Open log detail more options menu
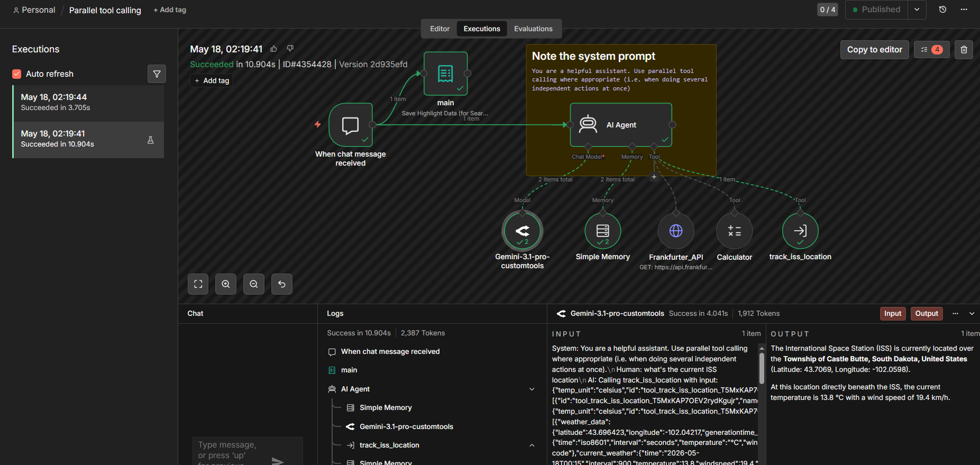 955,314
